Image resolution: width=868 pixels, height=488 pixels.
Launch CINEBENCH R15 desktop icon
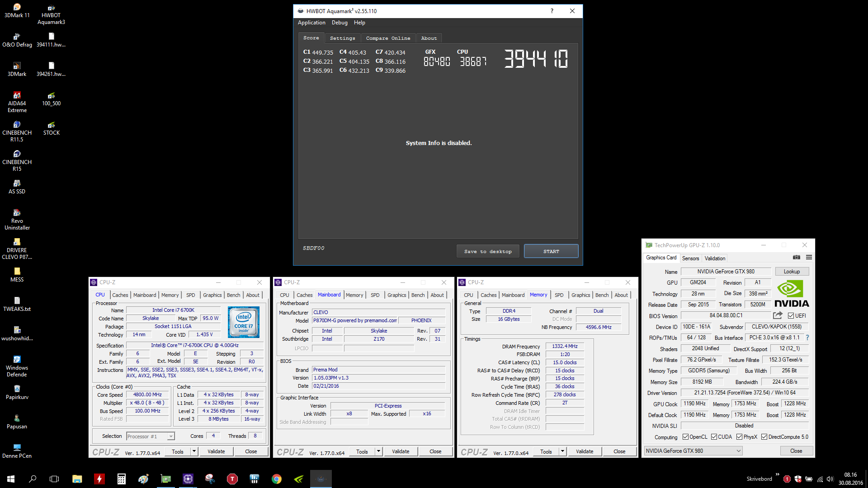tap(17, 161)
